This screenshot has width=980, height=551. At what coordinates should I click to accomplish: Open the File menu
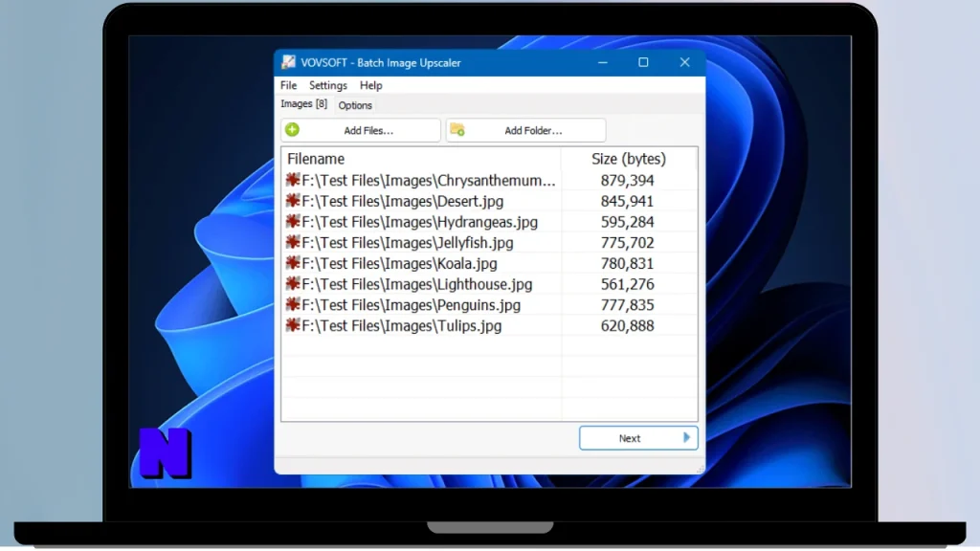coord(288,85)
